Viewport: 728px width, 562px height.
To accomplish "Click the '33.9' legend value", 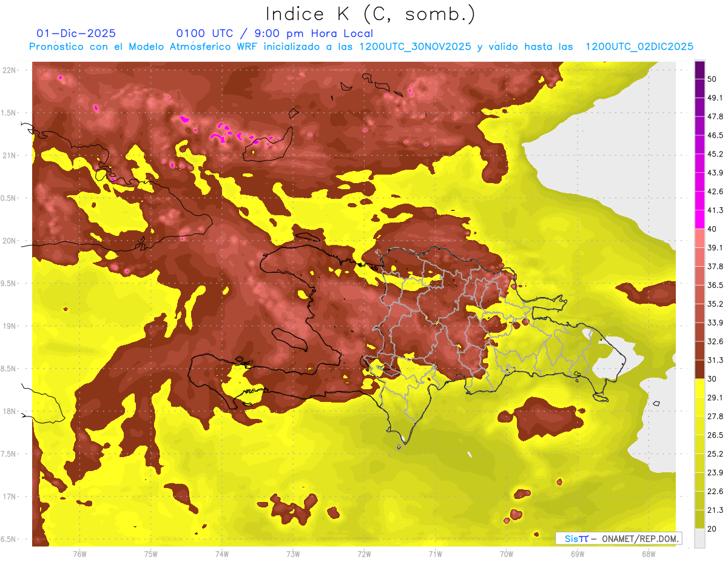I will [x=715, y=323].
